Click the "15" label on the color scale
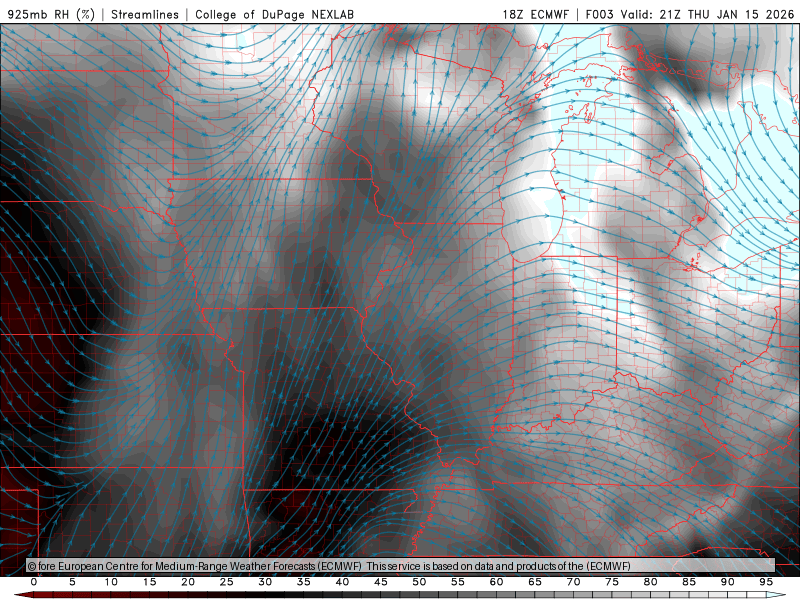The height and width of the screenshot is (600, 800). [x=149, y=582]
